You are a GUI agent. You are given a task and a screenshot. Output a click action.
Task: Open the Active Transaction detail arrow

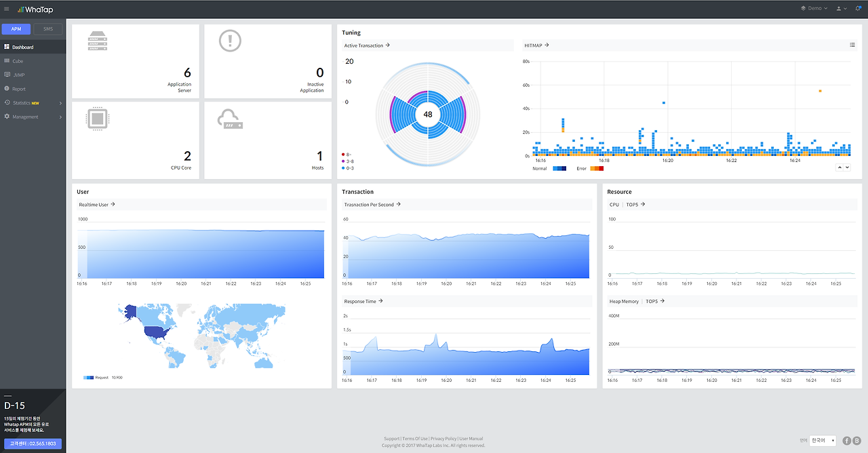pos(388,45)
